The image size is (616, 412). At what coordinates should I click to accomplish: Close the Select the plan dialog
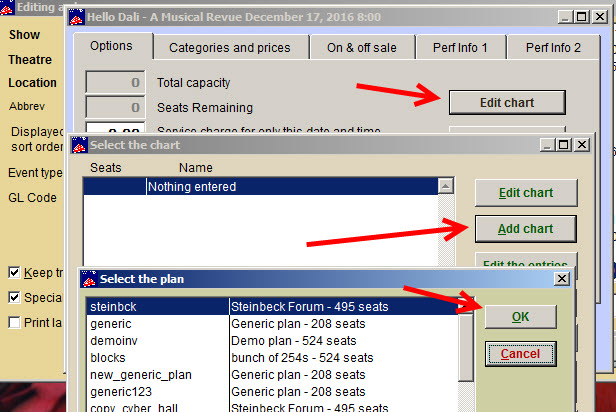[562, 279]
